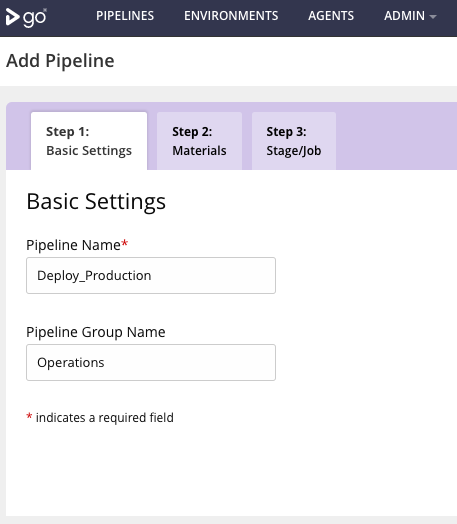The image size is (457, 524).
Task: Click the caret arrow beside ADMIN
Action: pos(433,16)
